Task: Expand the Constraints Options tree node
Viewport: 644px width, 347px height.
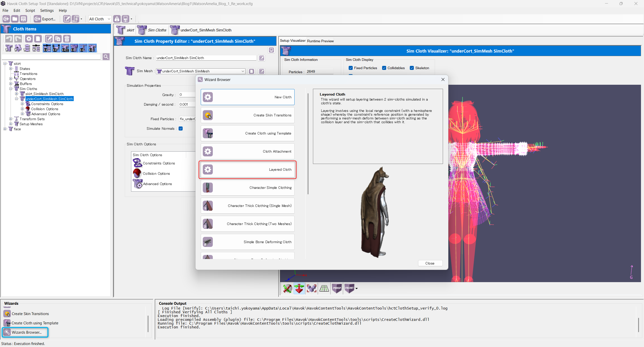Action: 22,104
